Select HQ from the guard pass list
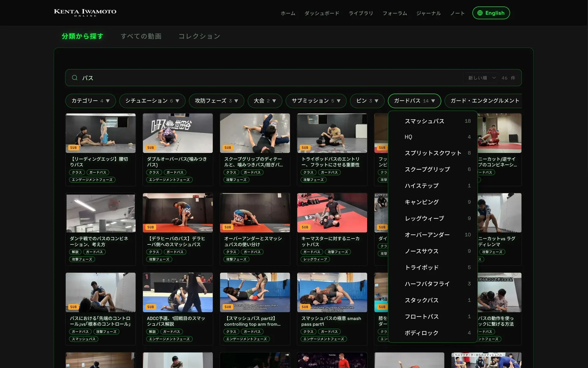 tap(433, 137)
